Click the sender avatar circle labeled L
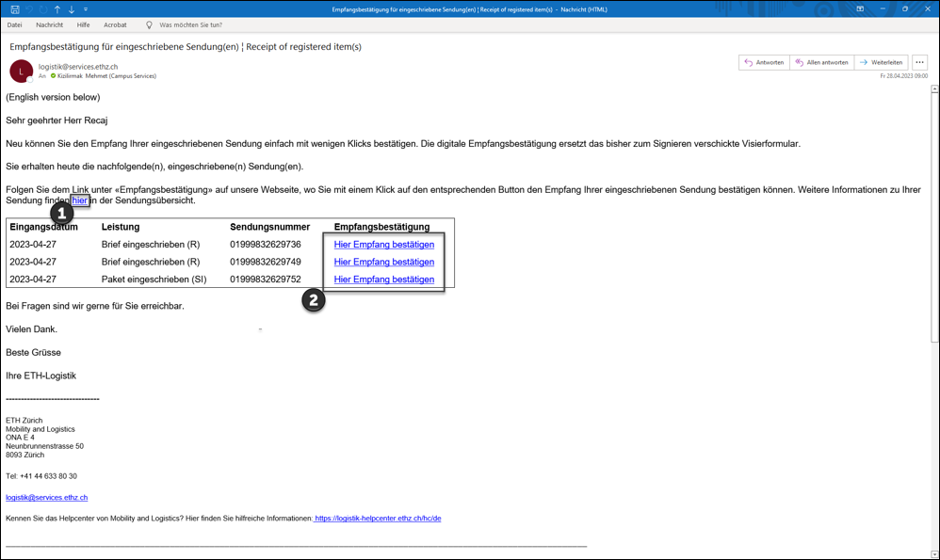 pos(21,72)
